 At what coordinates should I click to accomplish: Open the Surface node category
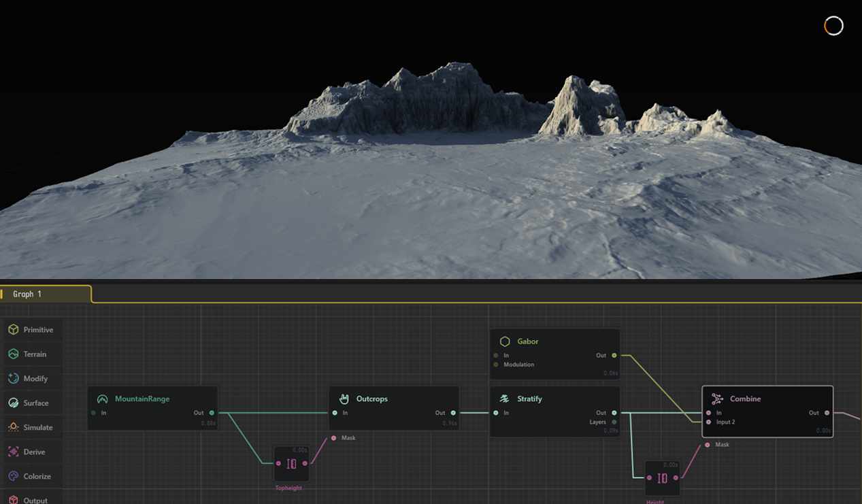[32, 403]
